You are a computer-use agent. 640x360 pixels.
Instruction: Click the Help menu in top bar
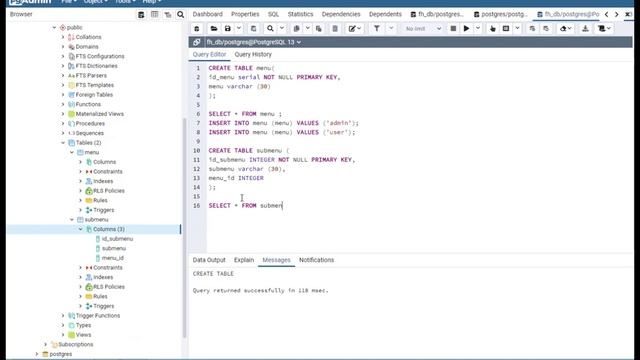pyautogui.click(x=151, y=2)
